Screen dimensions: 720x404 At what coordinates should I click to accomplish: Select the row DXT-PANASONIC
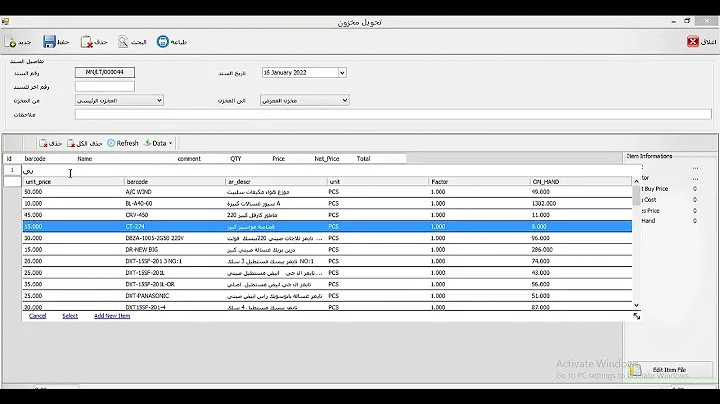[327, 296]
